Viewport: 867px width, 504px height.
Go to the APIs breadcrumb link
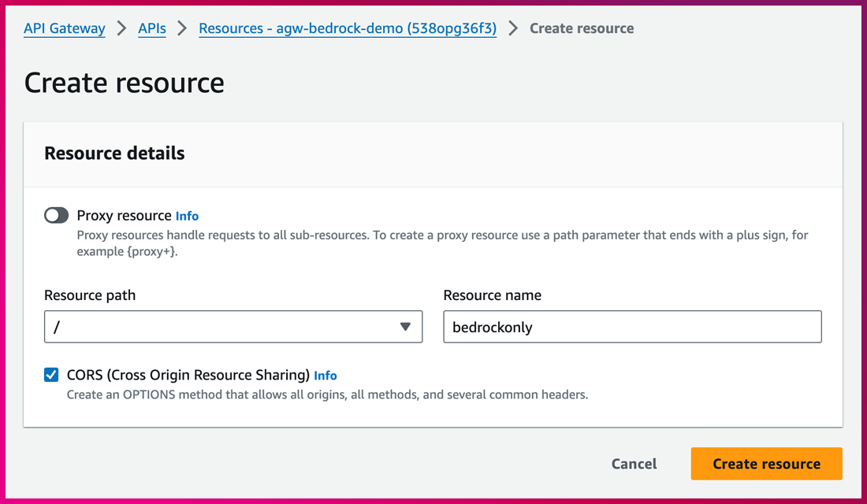tap(151, 28)
